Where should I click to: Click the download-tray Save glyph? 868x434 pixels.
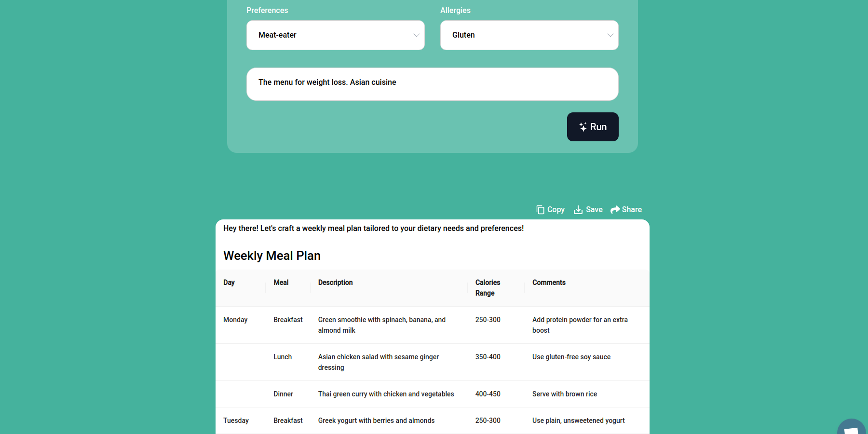(578, 209)
